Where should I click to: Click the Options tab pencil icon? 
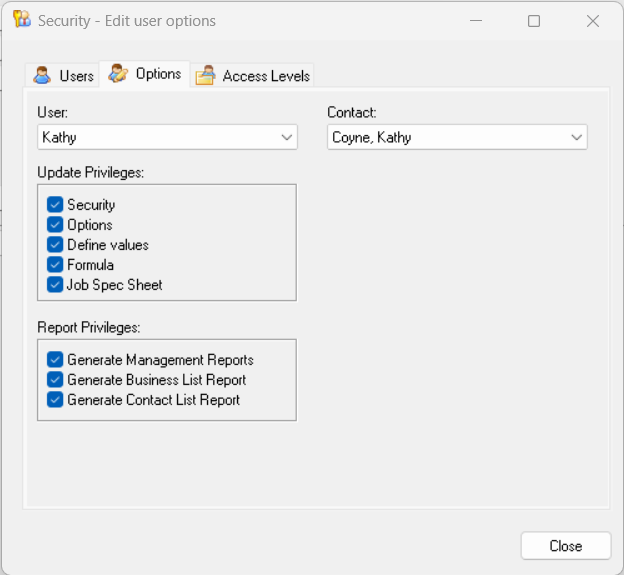(118, 74)
